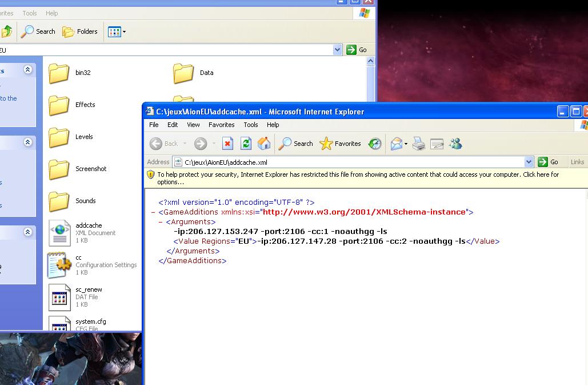Open Help menu in the Explorer window

coord(52,13)
